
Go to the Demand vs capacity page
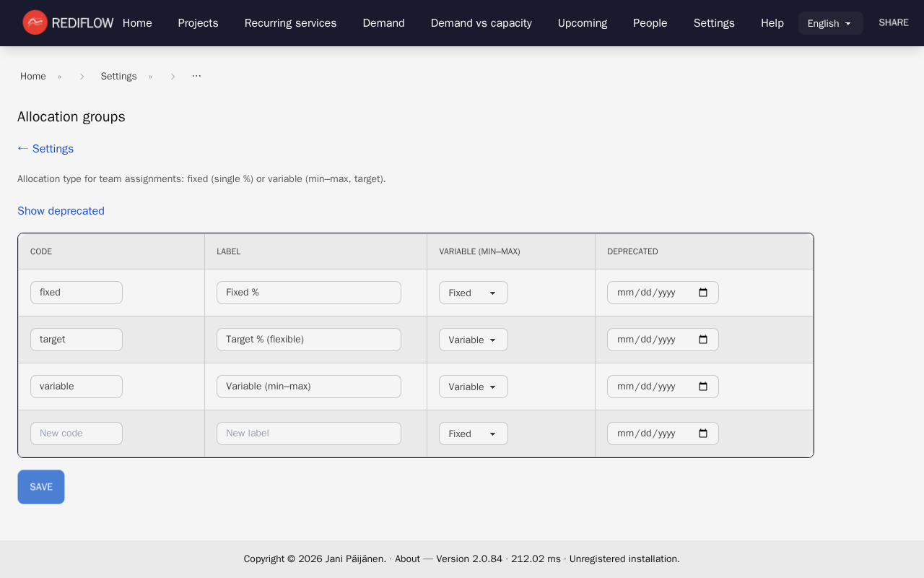pos(481,22)
